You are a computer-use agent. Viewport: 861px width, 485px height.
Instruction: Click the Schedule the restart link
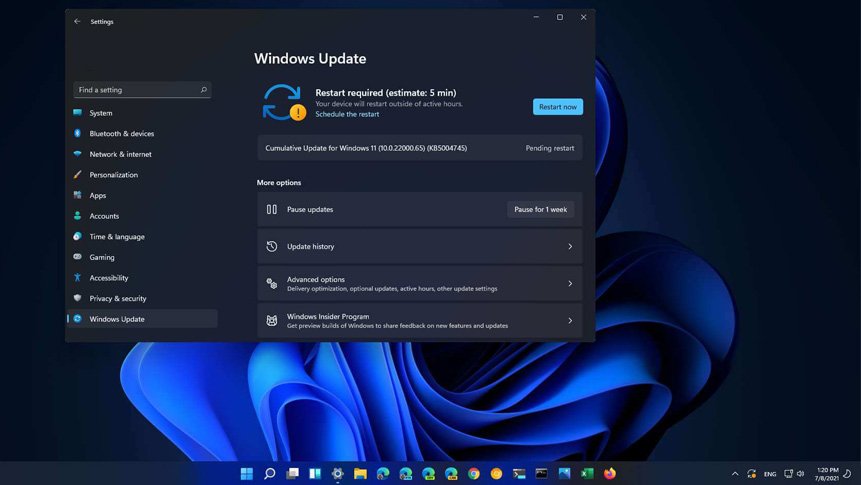pyautogui.click(x=347, y=114)
